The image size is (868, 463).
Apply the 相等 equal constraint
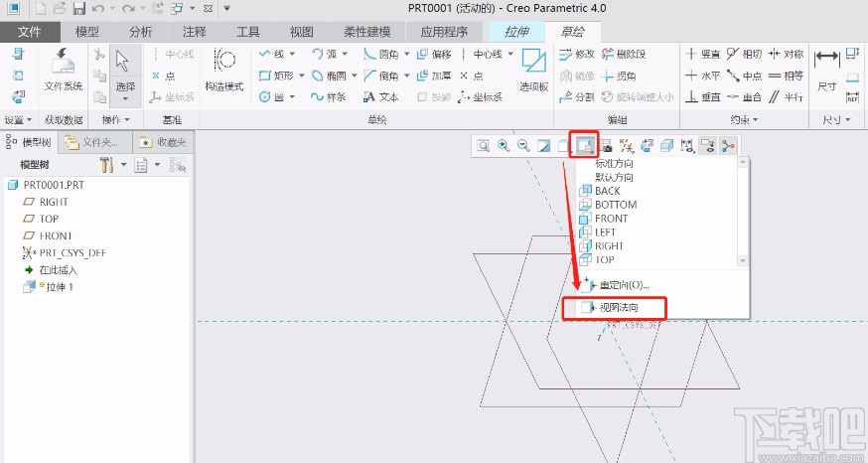coord(786,76)
